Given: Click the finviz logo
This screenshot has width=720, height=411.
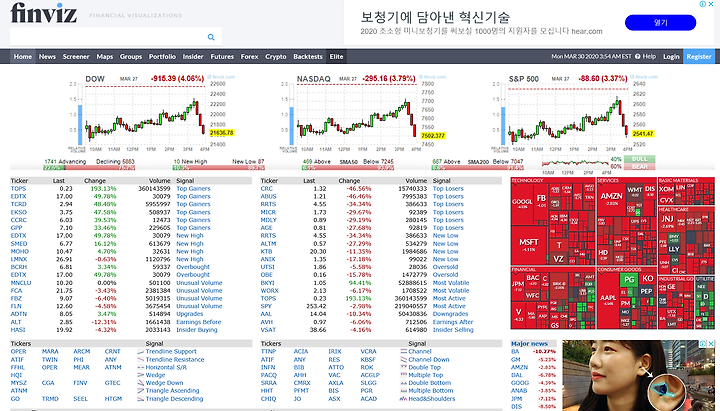Looking at the screenshot, I should click(x=43, y=13).
